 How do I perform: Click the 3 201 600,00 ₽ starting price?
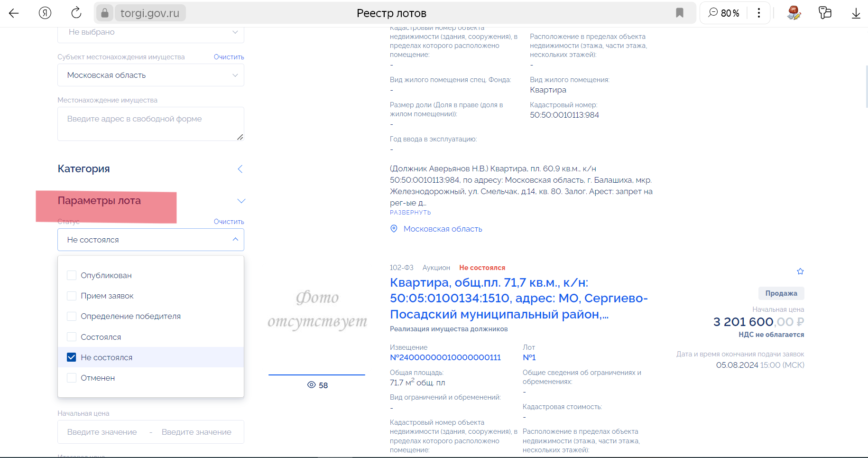758,322
